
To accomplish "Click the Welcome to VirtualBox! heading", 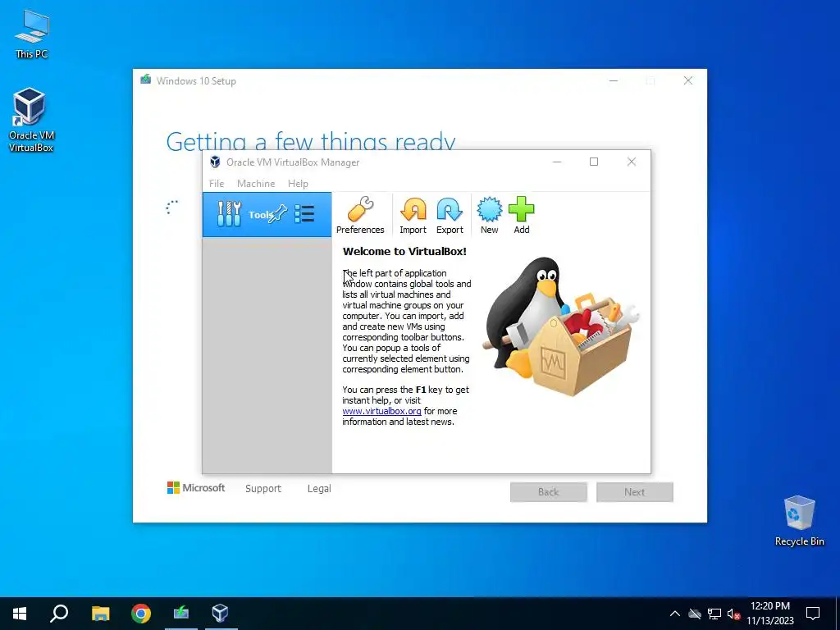I will click(404, 251).
